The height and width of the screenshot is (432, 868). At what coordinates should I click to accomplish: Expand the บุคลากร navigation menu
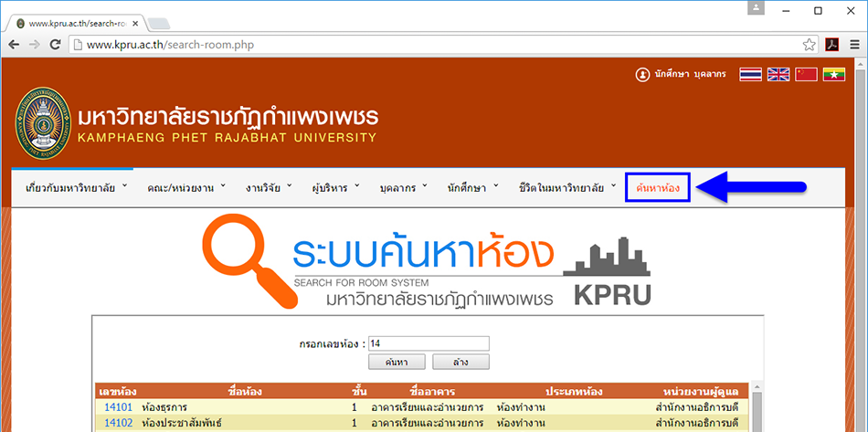pos(403,188)
